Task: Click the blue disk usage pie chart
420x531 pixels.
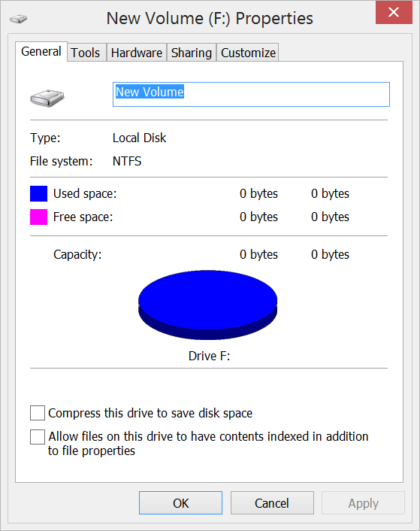Action: point(207,305)
